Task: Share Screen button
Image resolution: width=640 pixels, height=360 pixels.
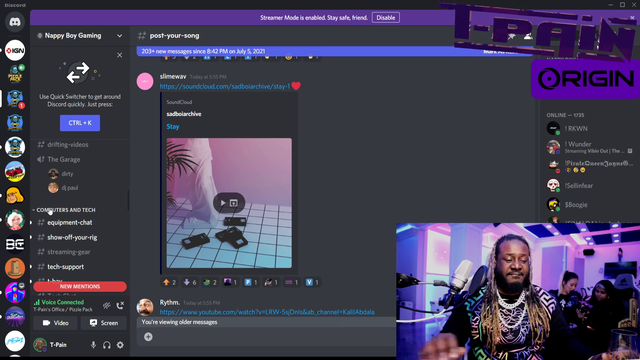Action: (104, 323)
